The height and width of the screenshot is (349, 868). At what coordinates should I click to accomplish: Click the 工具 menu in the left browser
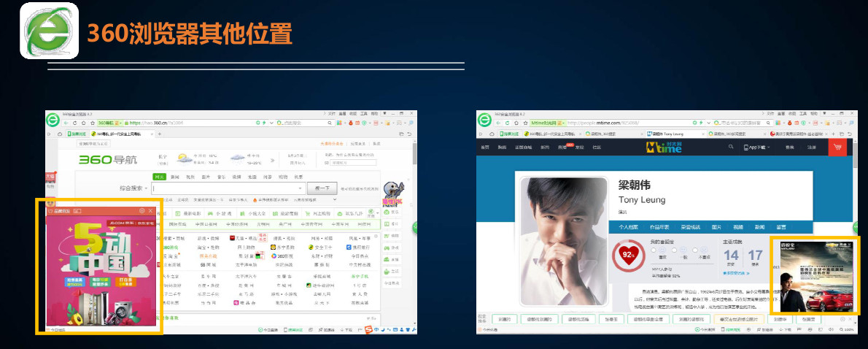(364, 113)
